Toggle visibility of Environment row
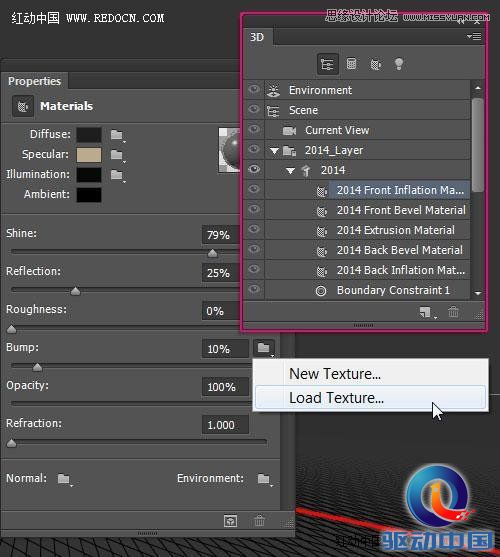Screen dimensions: 500x557 coord(254,89)
